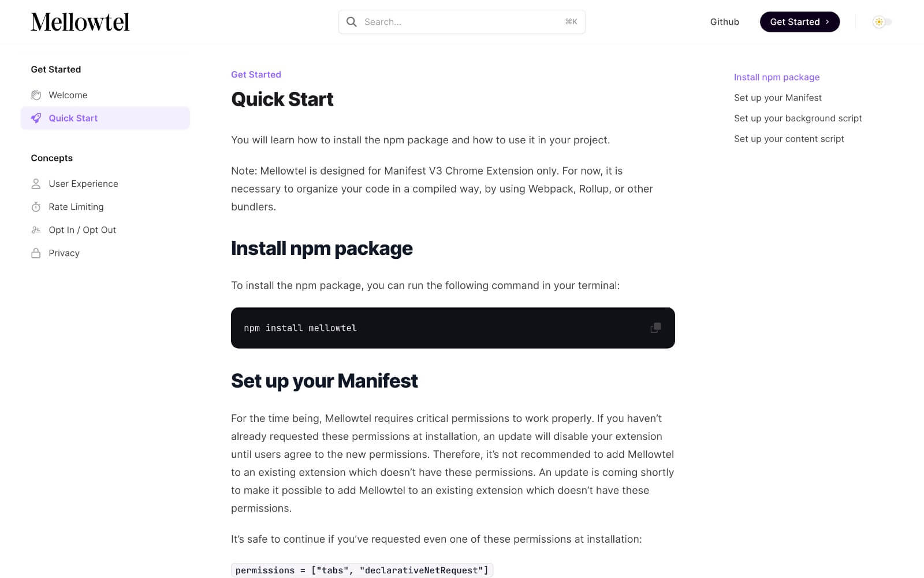Click the Rate Limiting stopwatch icon
The width and height of the screenshot is (924, 578).
coord(36,206)
